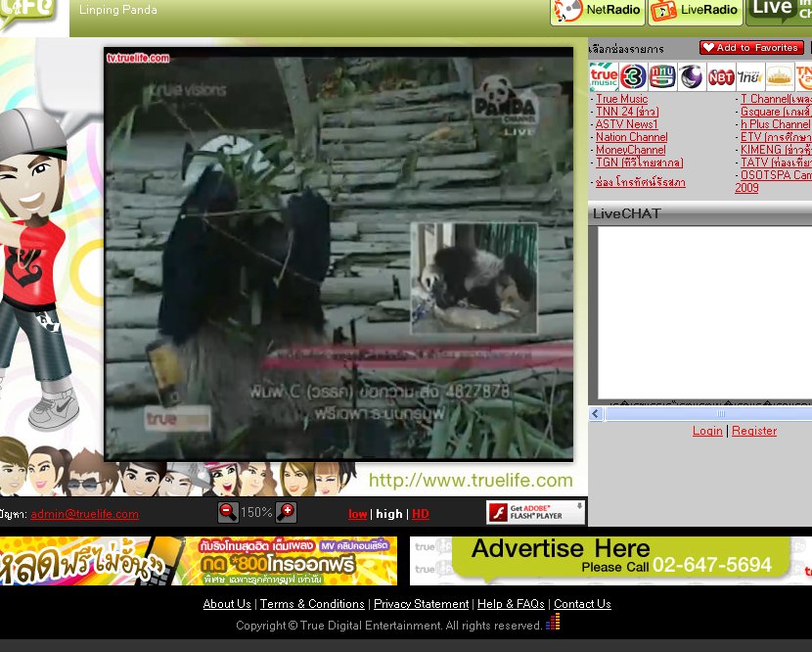Open the ETV education channel link
812x652 pixels.
(x=776, y=137)
